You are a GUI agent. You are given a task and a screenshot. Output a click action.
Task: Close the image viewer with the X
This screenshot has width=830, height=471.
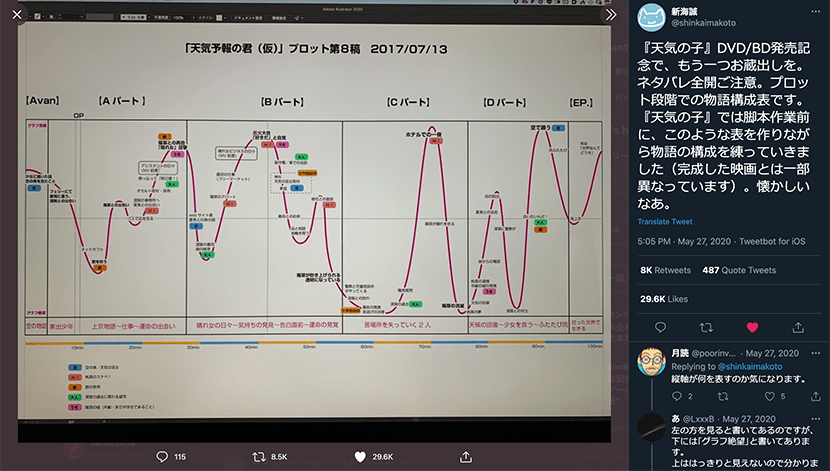[18, 15]
